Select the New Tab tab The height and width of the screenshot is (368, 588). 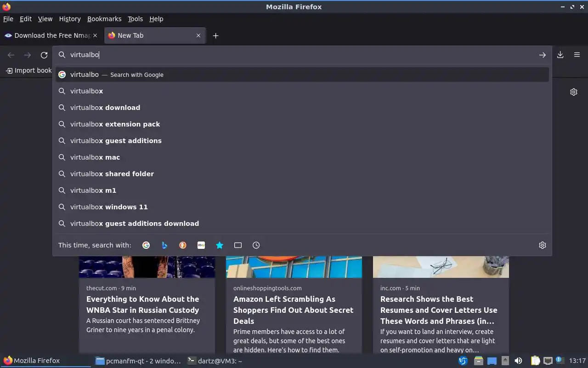point(155,35)
